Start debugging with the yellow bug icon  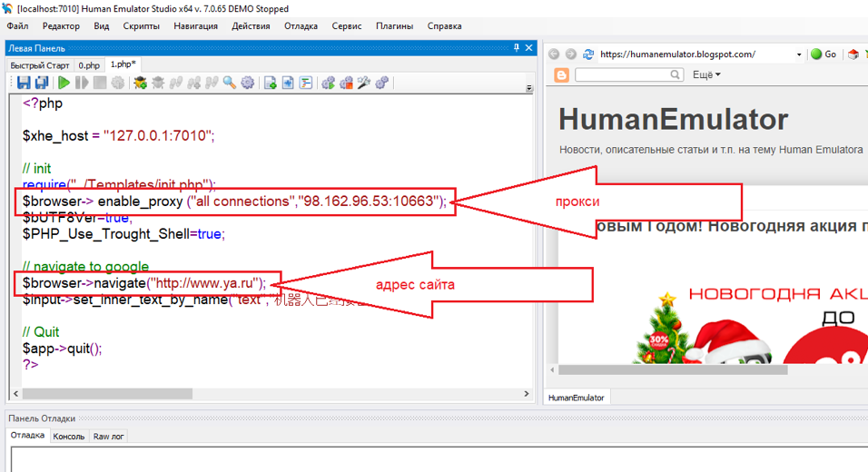point(140,83)
